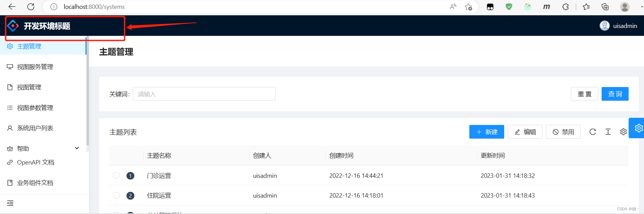Click the 重置 button
This screenshot has height=214, width=644.
(585, 94)
